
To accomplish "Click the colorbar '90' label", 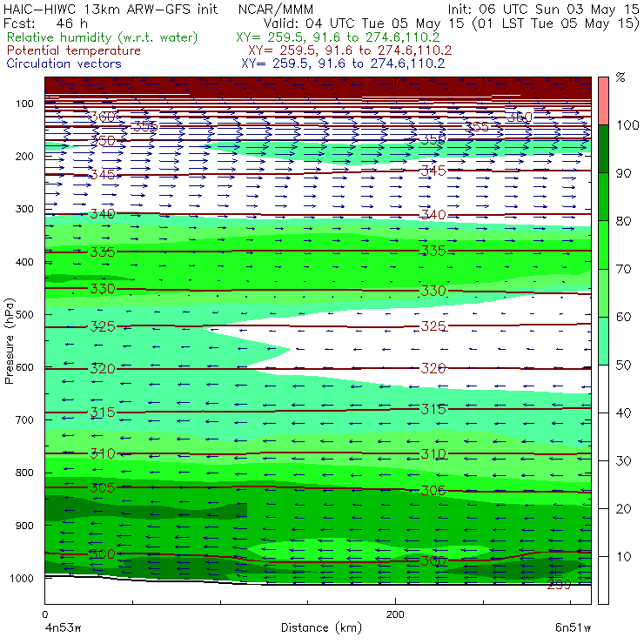I will pyautogui.click(x=623, y=173).
